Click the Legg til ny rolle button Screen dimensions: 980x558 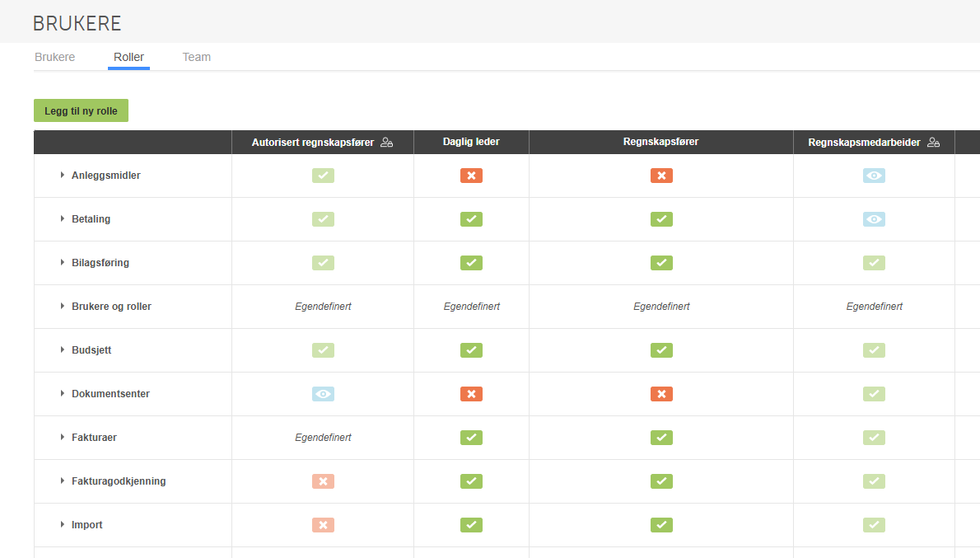81,110
